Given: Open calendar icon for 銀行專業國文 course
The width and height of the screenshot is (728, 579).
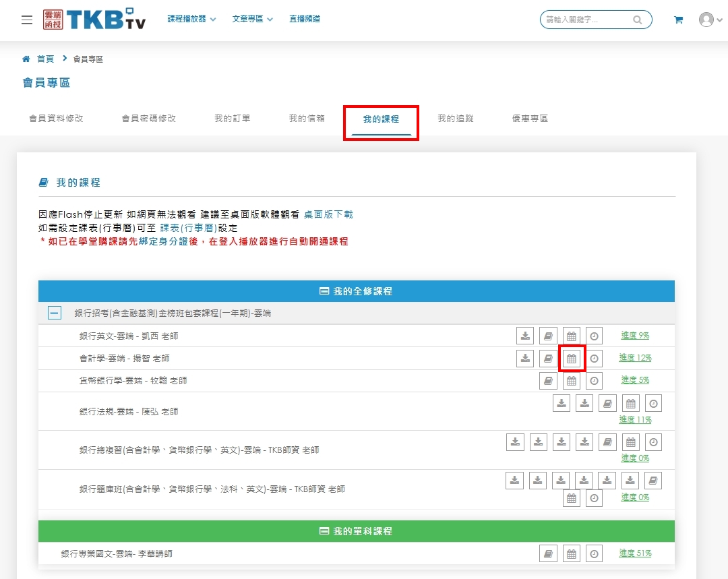Looking at the screenshot, I should tap(572, 553).
